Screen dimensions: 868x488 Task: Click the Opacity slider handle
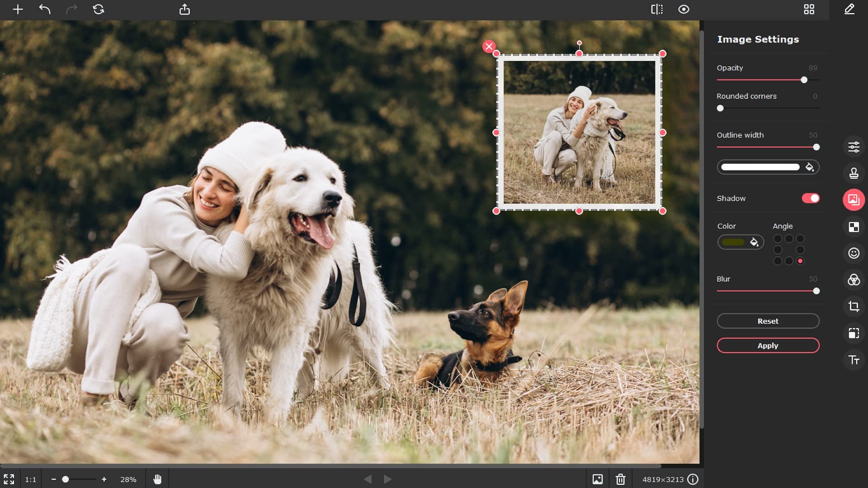pos(804,80)
